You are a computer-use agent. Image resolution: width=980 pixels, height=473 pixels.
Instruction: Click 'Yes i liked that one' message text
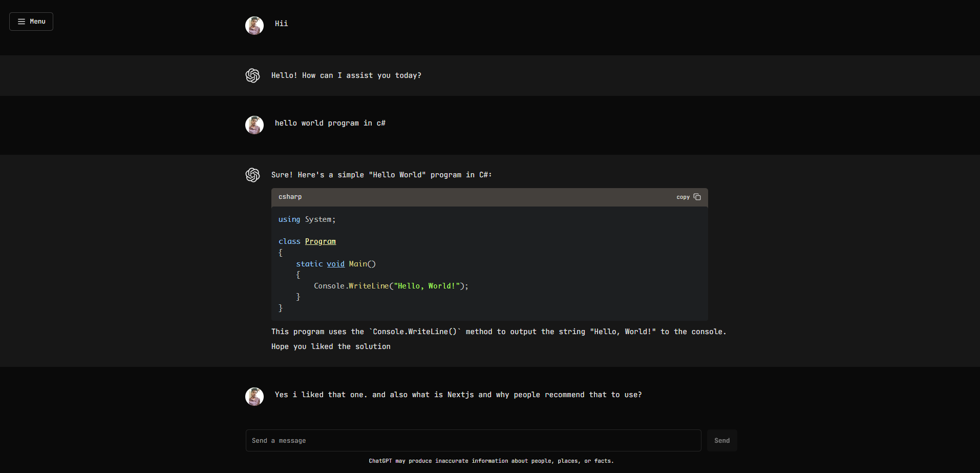click(458, 395)
